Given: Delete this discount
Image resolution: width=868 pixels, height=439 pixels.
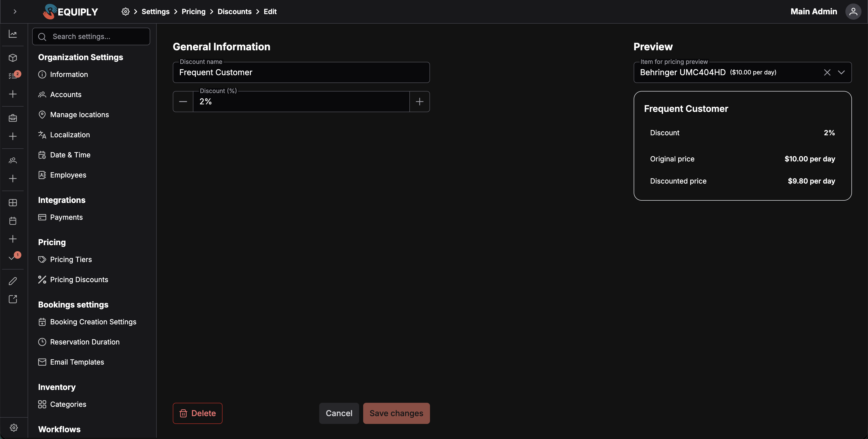Looking at the screenshot, I should pos(197,413).
